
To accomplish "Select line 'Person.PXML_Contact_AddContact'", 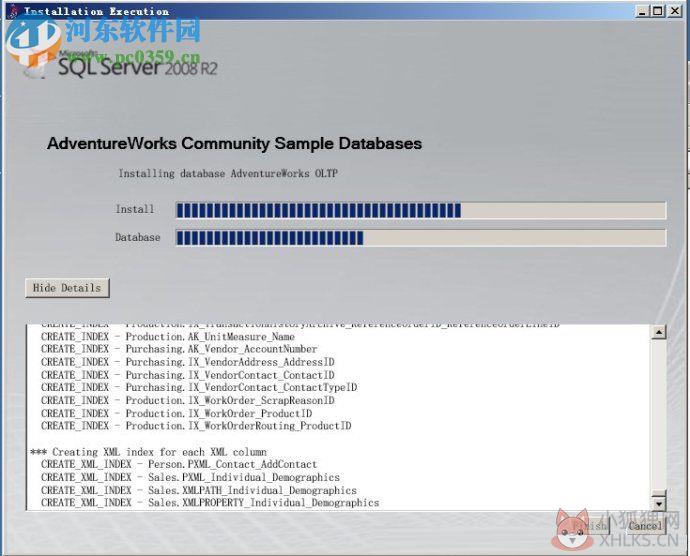I will (x=179, y=464).
